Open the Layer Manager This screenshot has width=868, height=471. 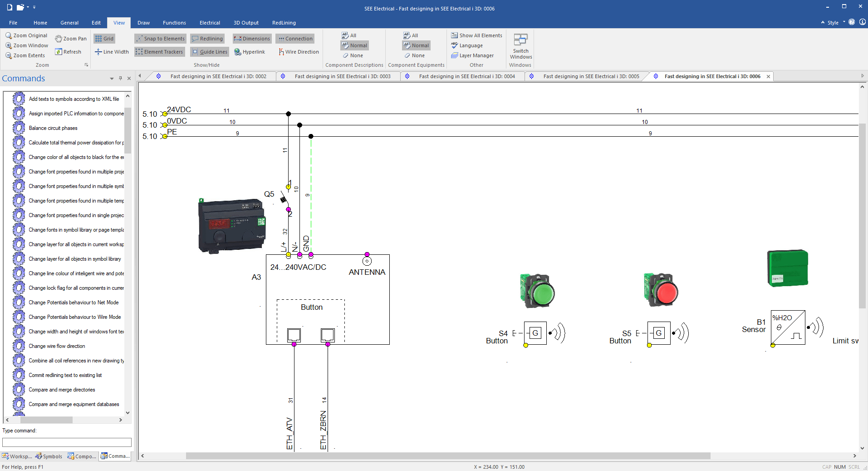(474, 55)
